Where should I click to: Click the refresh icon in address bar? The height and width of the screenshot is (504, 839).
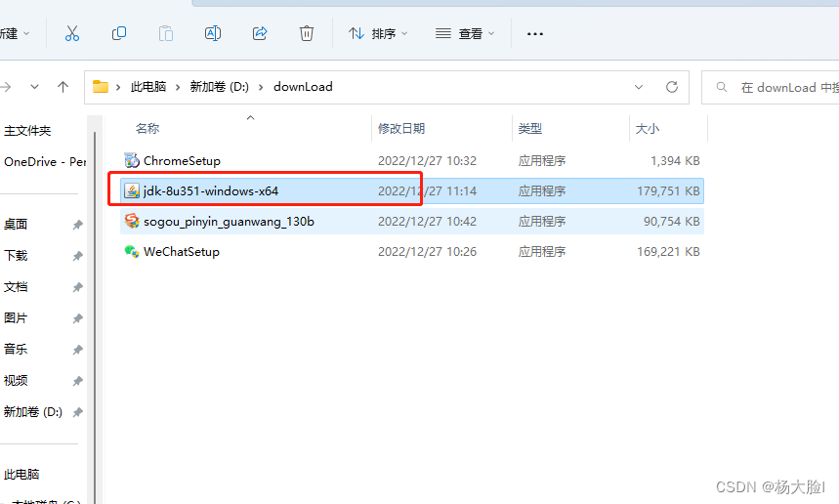pyautogui.click(x=672, y=87)
